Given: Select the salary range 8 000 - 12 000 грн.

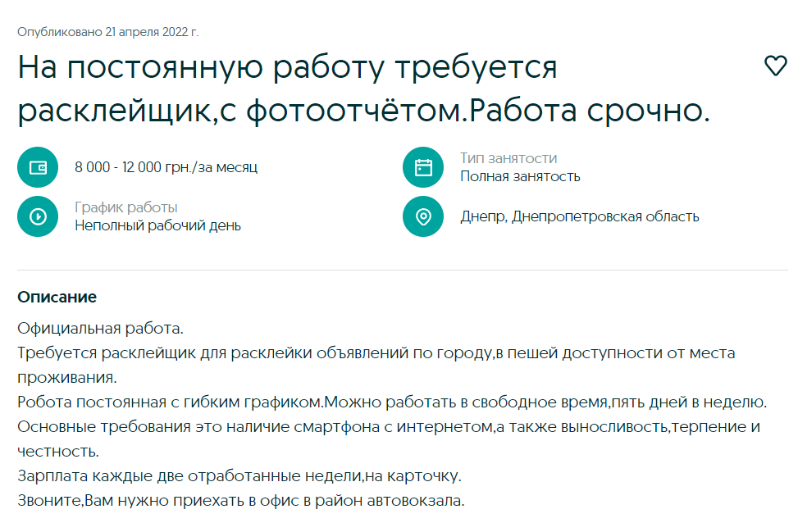Looking at the screenshot, I should pos(166,167).
